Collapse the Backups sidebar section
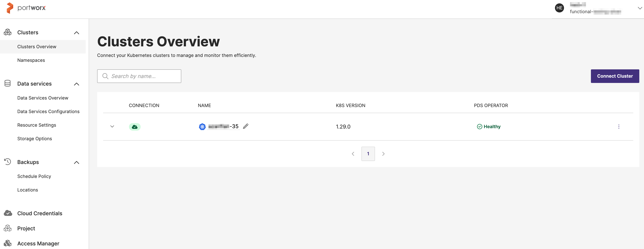Viewport: 644px width, 249px height. (x=76, y=162)
